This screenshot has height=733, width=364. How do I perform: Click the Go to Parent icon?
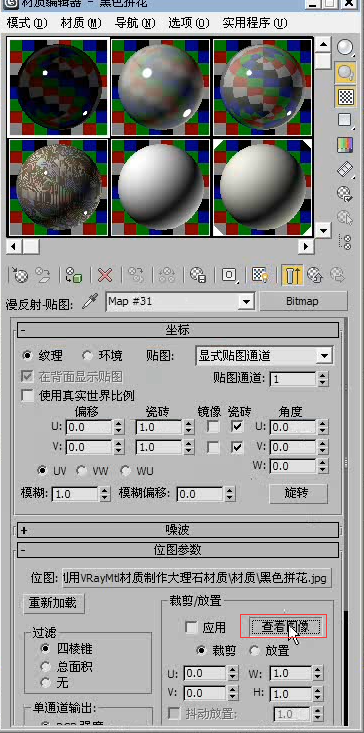point(315,274)
